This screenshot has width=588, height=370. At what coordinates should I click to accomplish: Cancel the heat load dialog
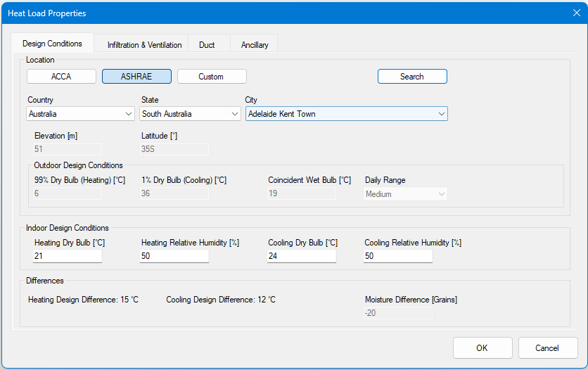click(547, 347)
